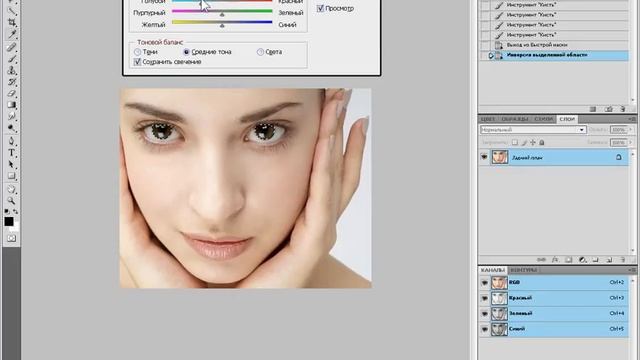
Task: Switch to the КАНАЛЫ tab
Action: coord(493,270)
